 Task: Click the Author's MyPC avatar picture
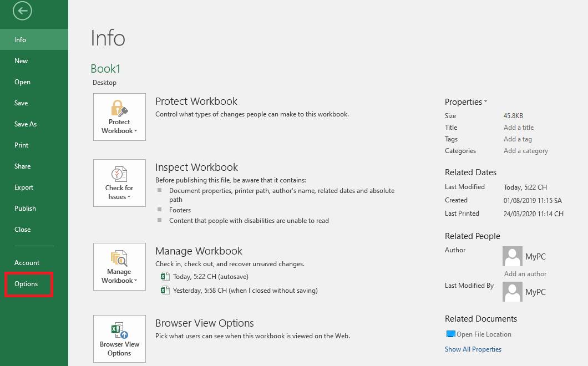click(x=512, y=256)
